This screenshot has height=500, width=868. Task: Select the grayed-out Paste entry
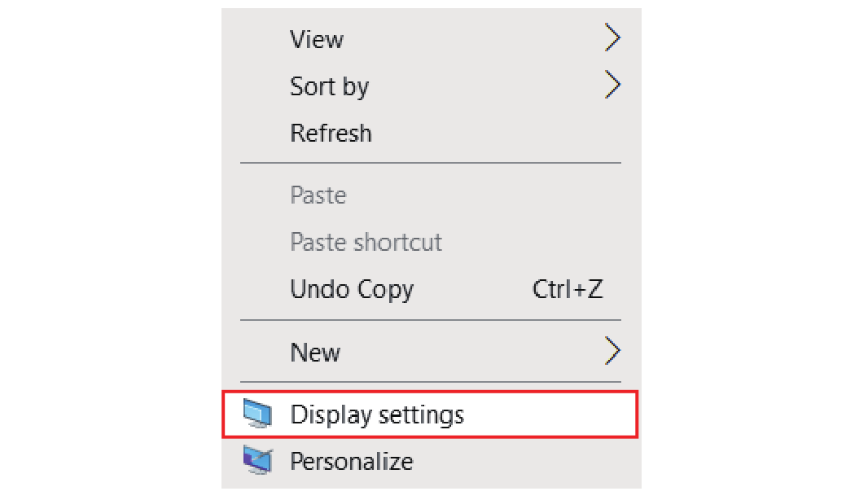coord(318,195)
